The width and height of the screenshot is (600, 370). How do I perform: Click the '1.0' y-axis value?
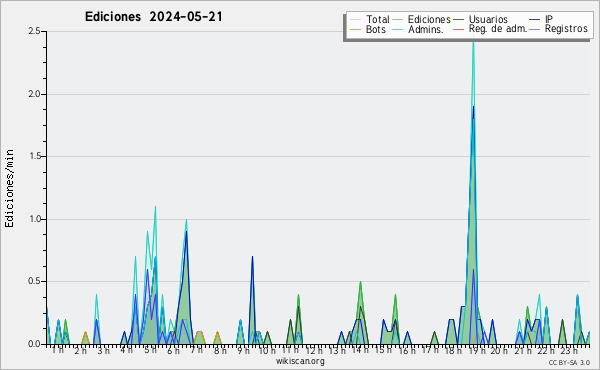click(34, 219)
